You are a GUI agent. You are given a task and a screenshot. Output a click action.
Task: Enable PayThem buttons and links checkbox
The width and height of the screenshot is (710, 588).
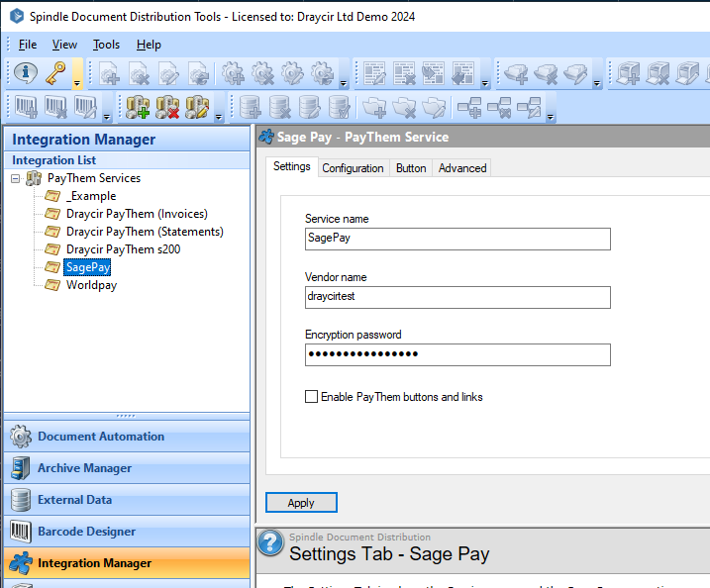(x=311, y=397)
